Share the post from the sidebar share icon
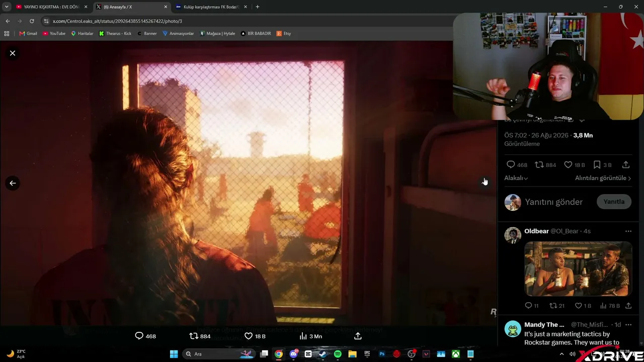The height and width of the screenshot is (362, 644). click(626, 164)
